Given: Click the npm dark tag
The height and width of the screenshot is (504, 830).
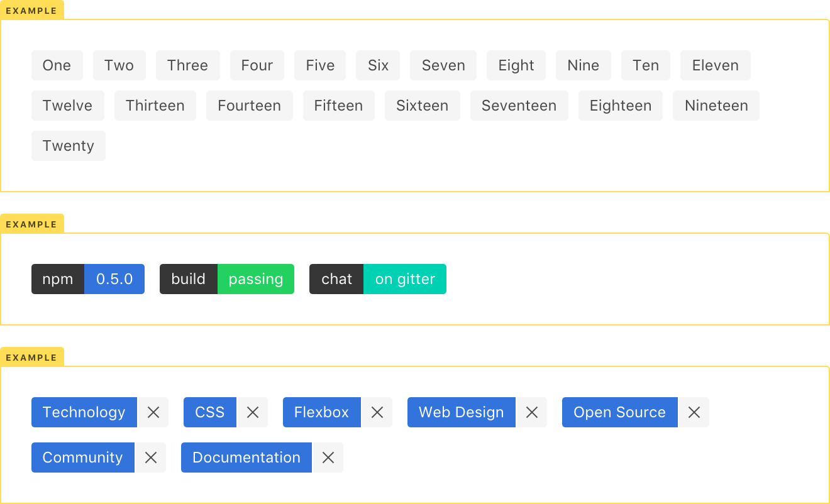Looking at the screenshot, I should tap(58, 279).
